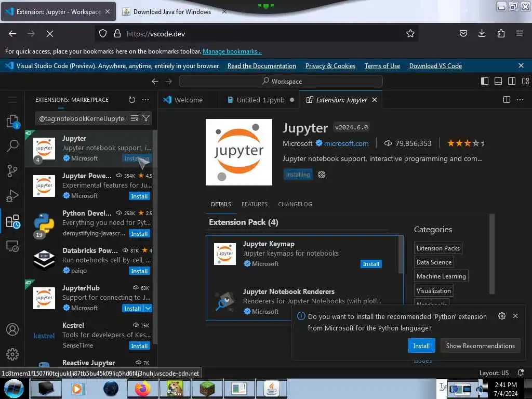Select the Machine Learning category
Viewport: 532px width, 399px height.
[441, 276]
